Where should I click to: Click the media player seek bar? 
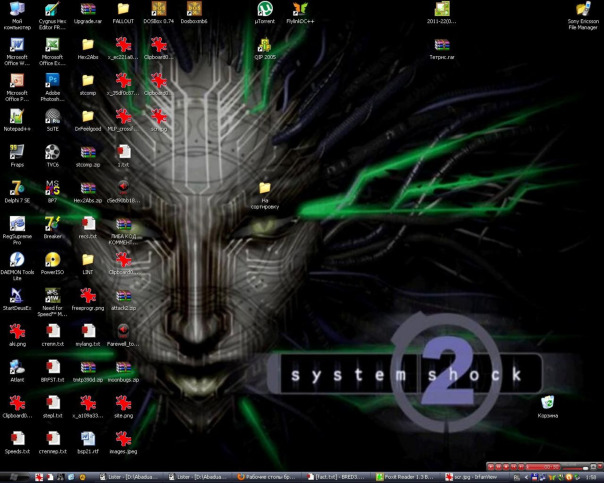(542, 467)
